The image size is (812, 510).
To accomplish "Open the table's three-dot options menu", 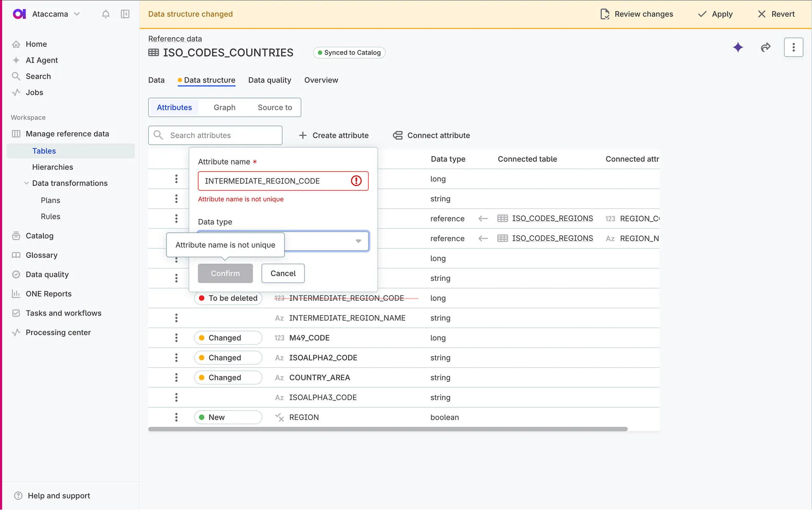I will (x=793, y=47).
